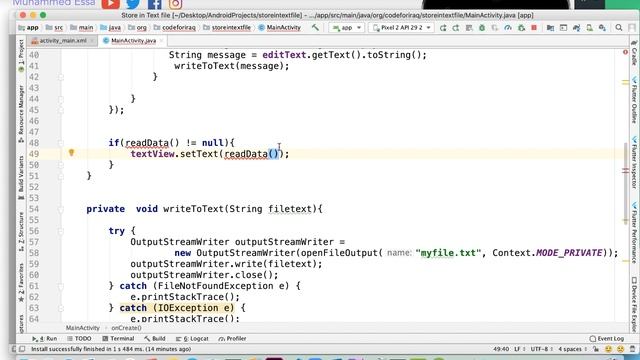Image resolution: width=640 pixels, height=360 pixels.
Task: Close the MainActivity.java tab
Action: click(162, 41)
